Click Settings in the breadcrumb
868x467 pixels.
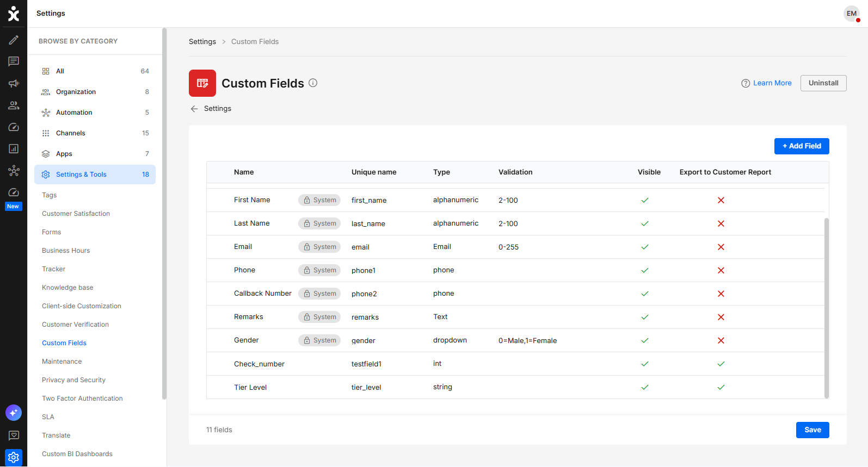[x=202, y=42]
